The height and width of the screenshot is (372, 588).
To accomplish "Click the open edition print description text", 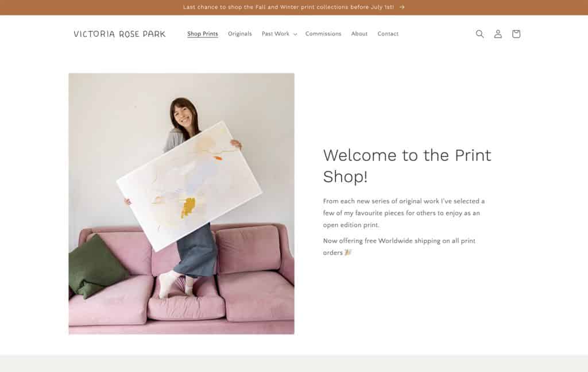I will (404, 213).
